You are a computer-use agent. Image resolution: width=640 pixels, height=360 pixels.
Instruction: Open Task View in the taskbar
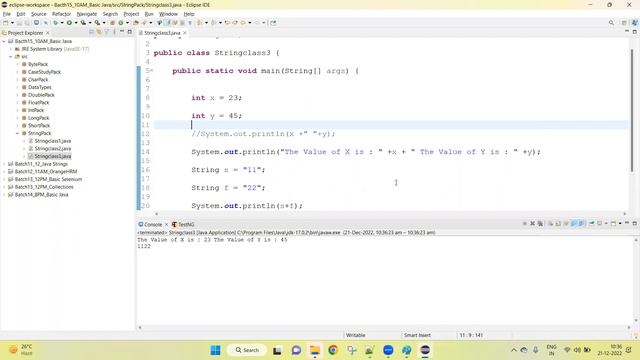point(277,350)
